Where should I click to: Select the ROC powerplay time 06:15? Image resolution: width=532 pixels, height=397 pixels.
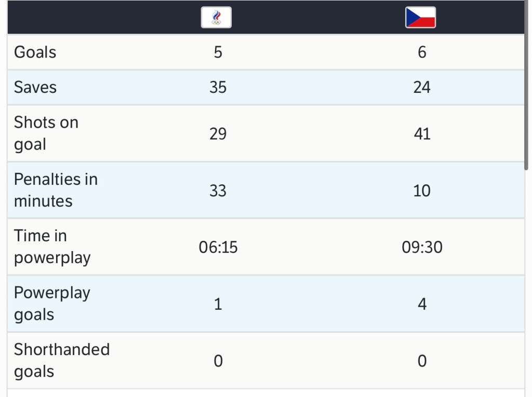(218, 247)
